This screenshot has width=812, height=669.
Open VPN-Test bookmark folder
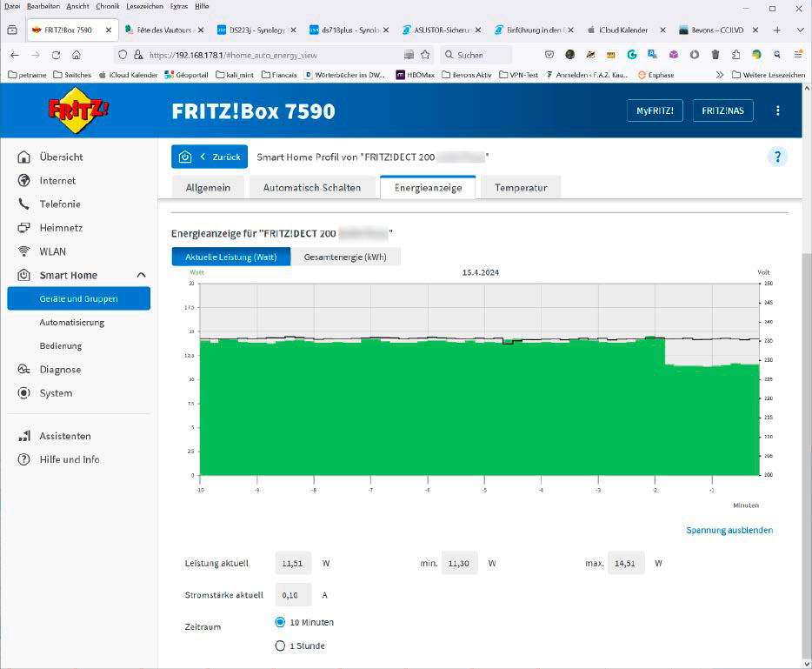pyautogui.click(x=519, y=75)
